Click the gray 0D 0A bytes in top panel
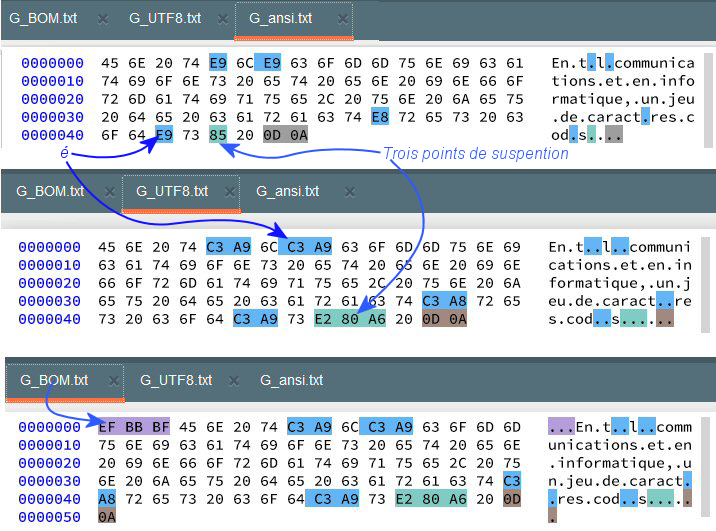This screenshot has height=531, width=716. (x=286, y=135)
